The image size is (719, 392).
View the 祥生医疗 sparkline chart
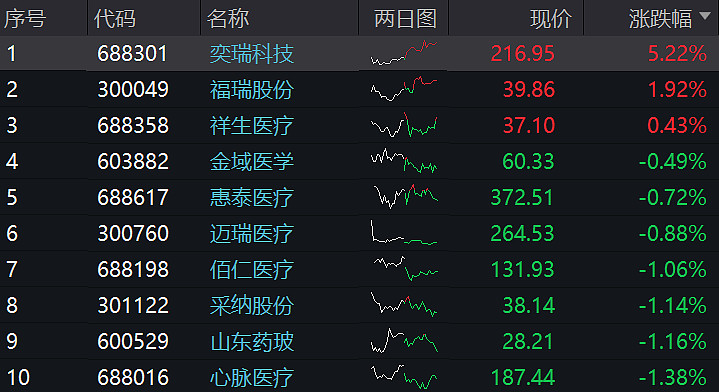coord(404,125)
